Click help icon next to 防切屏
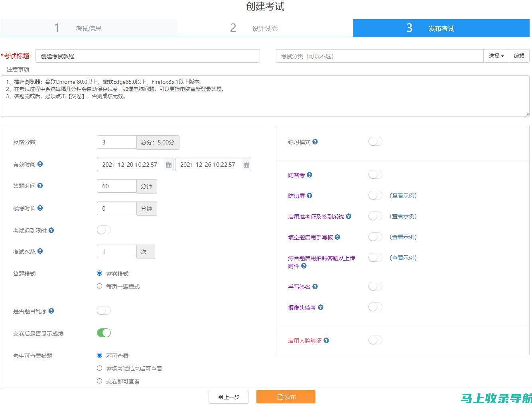 point(309,196)
